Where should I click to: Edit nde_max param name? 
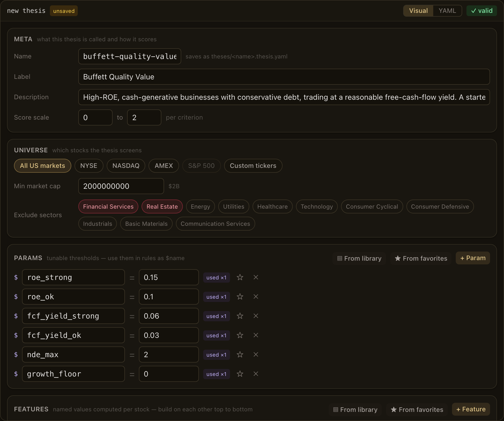(73, 354)
